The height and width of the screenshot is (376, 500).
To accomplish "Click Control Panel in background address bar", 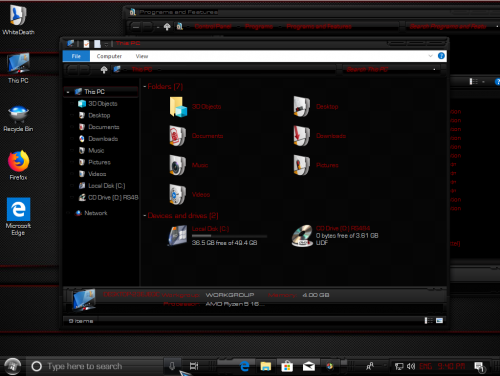I will [213, 26].
